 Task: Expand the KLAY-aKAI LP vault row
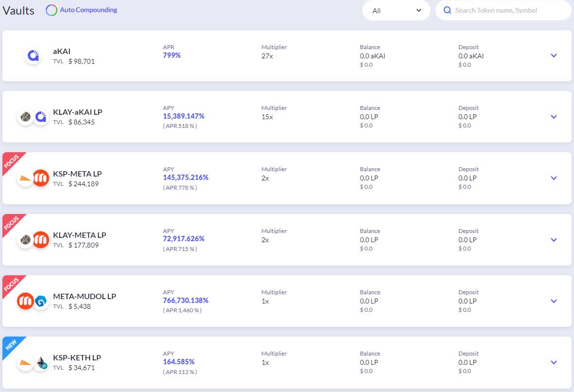(554, 117)
